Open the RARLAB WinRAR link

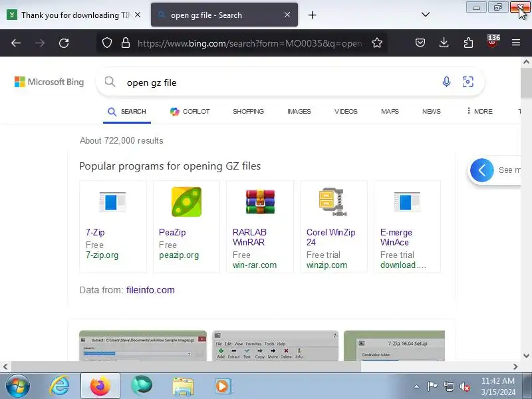(249, 237)
